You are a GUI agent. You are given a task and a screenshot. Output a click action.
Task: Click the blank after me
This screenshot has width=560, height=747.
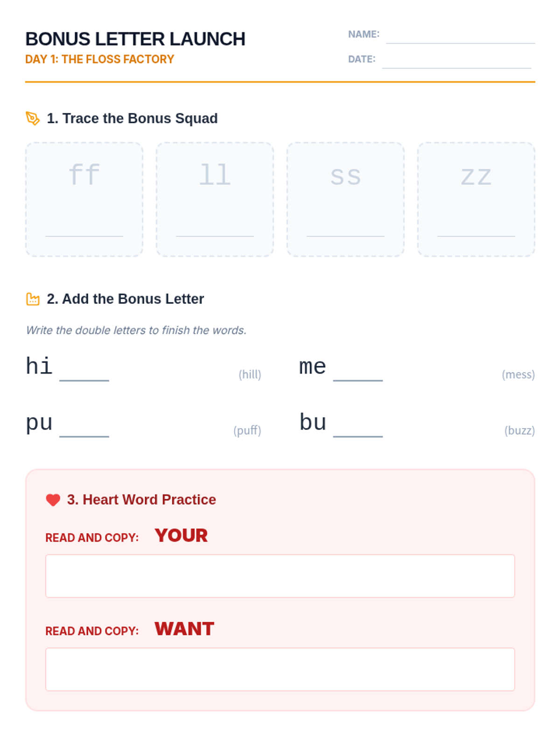coord(358,372)
